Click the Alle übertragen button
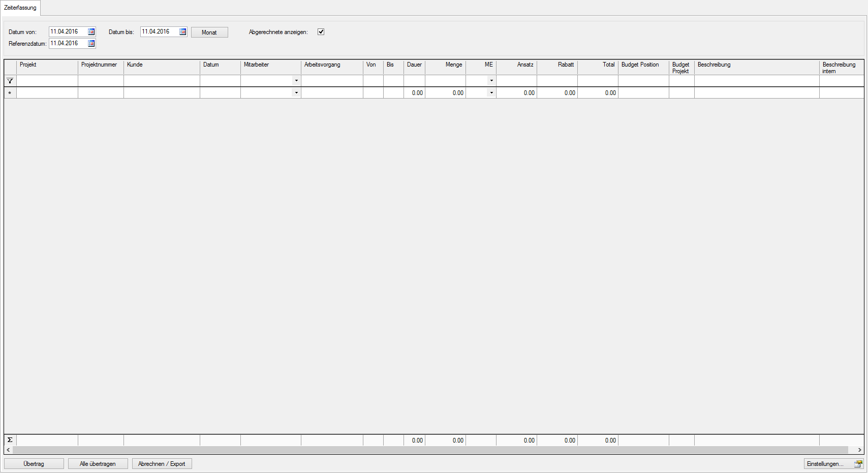Image resolution: width=868 pixels, height=473 pixels. click(x=98, y=464)
